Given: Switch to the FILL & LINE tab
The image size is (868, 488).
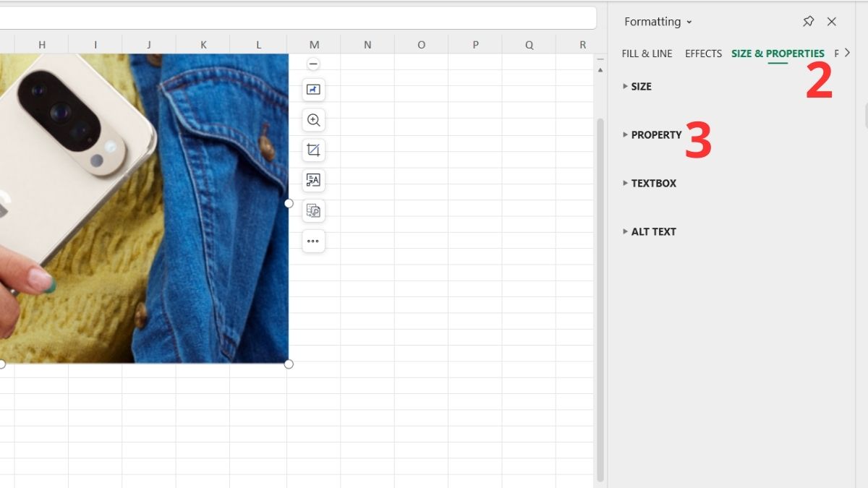Looking at the screenshot, I should click(x=647, y=53).
